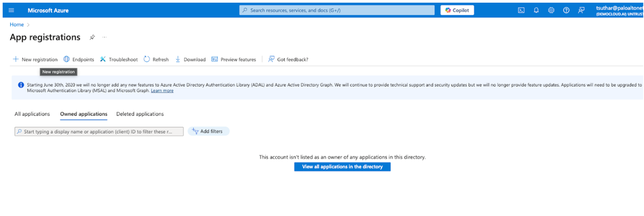This screenshot has height=216, width=644.
Task: Switch to the All applications tab
Action: click(x=32, y=114)
